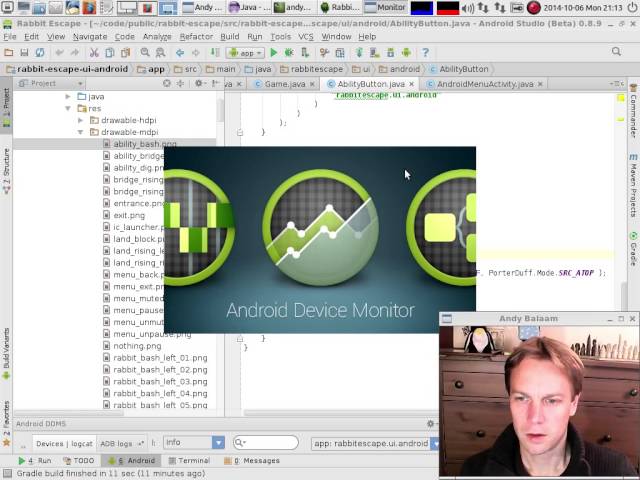Open the Navigate menu
This screenshot has width=640, height=480.
[90, 37]
